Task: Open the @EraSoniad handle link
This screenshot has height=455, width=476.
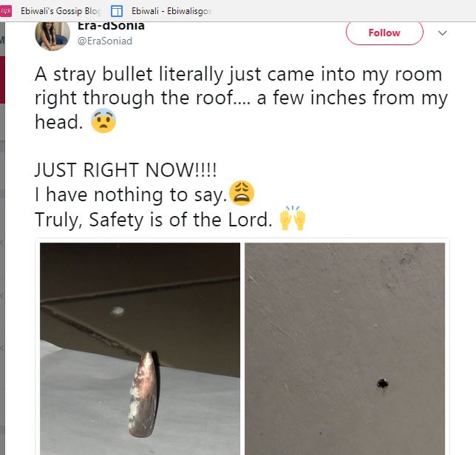Action: pos(105,41)
